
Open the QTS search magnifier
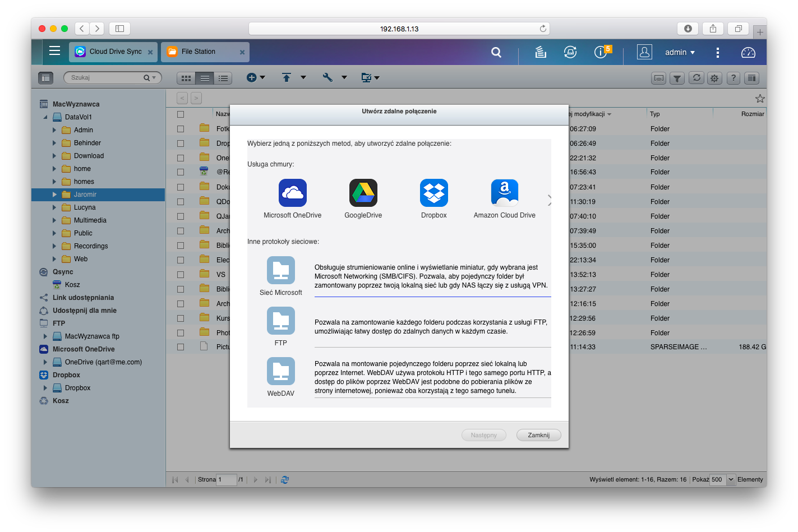496,52
